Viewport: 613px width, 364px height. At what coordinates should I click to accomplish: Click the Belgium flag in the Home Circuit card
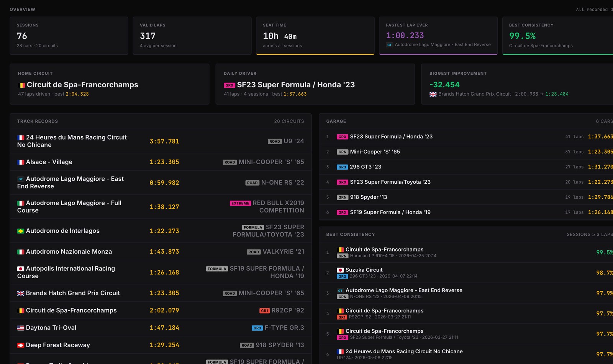(21, 85)
